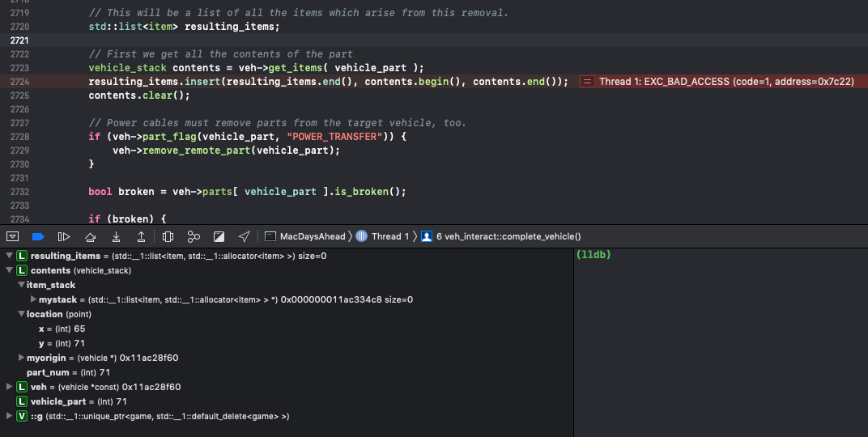
Task: Click the V badge of ::g
Action: point(22,416)
